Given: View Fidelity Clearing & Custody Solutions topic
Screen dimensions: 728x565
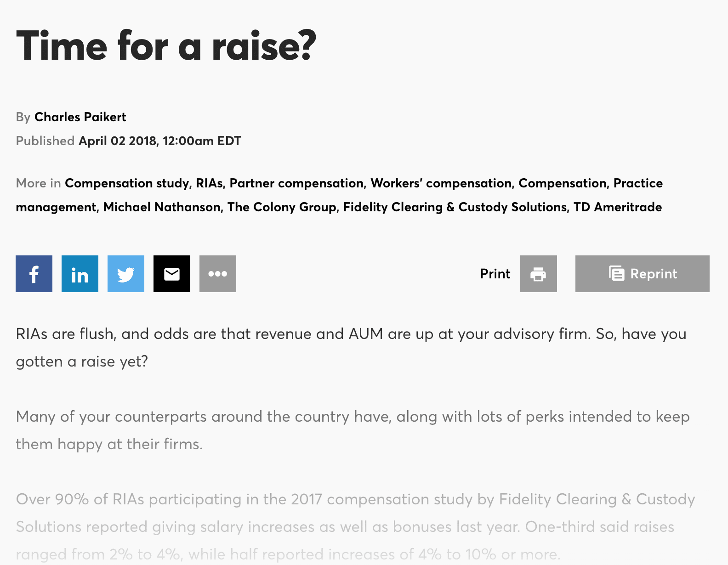Looking at the screenshot, I should tap(452, 207).
